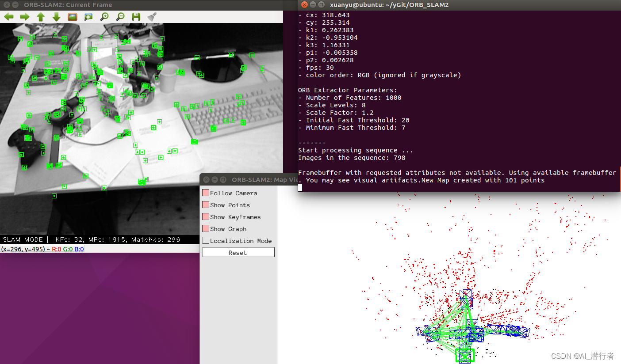The image size is (621, 364).
Task: Pan image right with the right arrow
Action: [25, 17]
